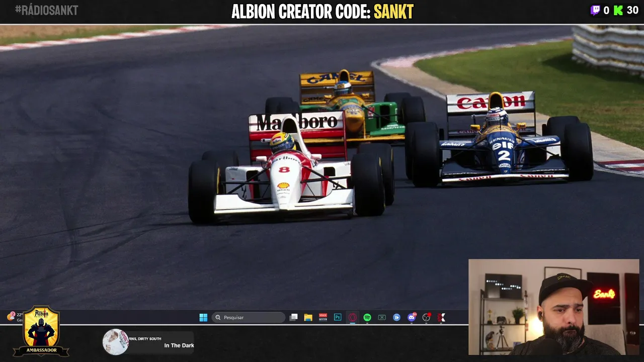This screenshot has height=362, width=644.
Task: Open the Xbox Game Bar icon
Action: (x=382, y=317)
